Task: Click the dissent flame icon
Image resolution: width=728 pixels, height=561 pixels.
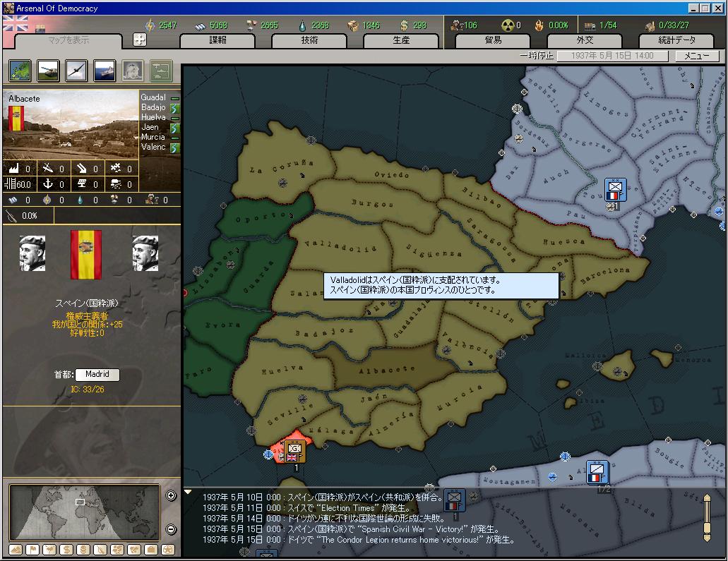Action: click(x=539, y=25)
